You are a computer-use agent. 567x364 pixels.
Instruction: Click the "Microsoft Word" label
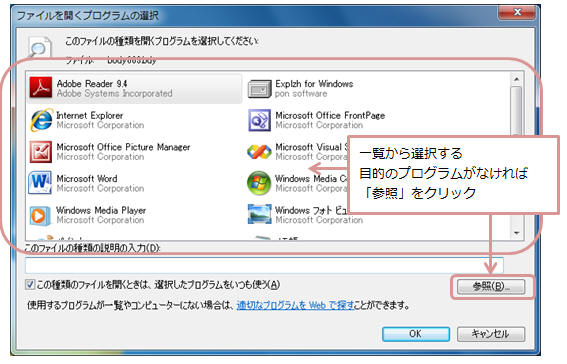click(87, 179)
